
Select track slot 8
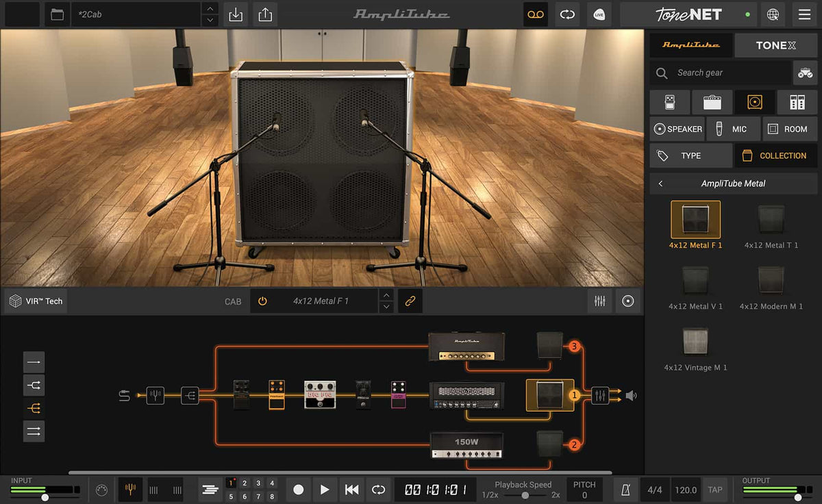pyautogui.click(x=272, y=496)
